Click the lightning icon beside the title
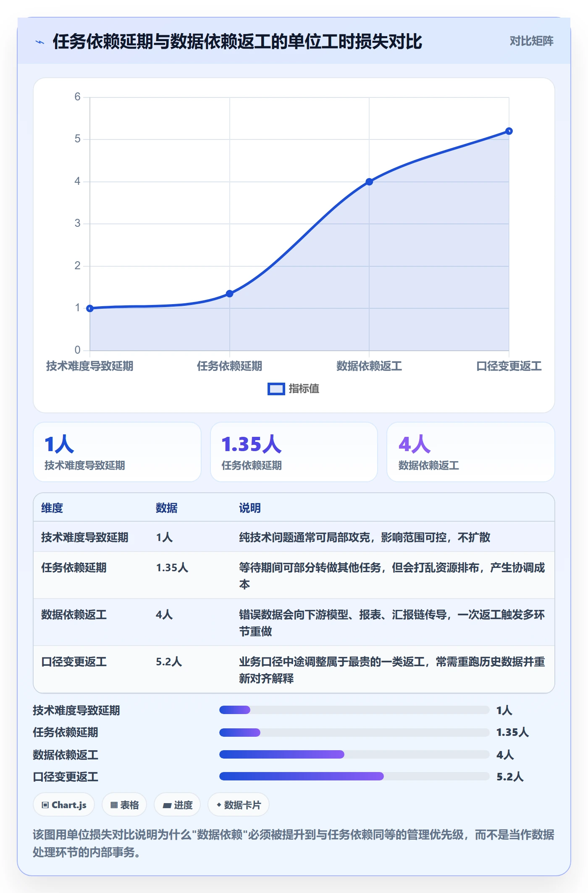The image size is (588, 893). [40, 42]
